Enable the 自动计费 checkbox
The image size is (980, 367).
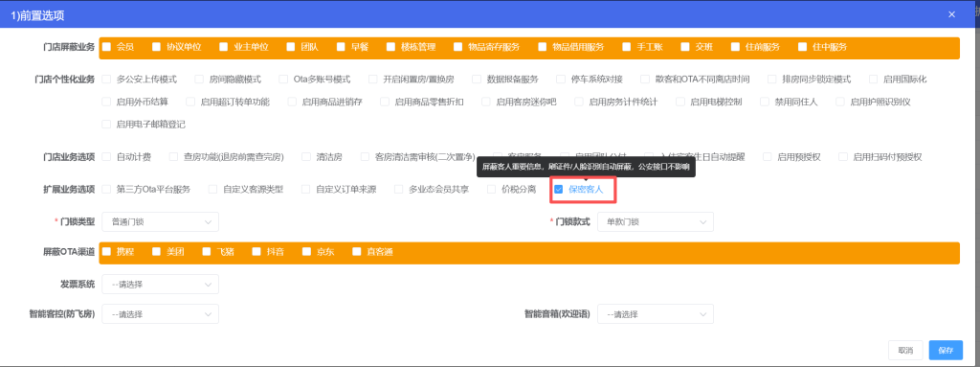pyautogui.click(x=106, y=156)
